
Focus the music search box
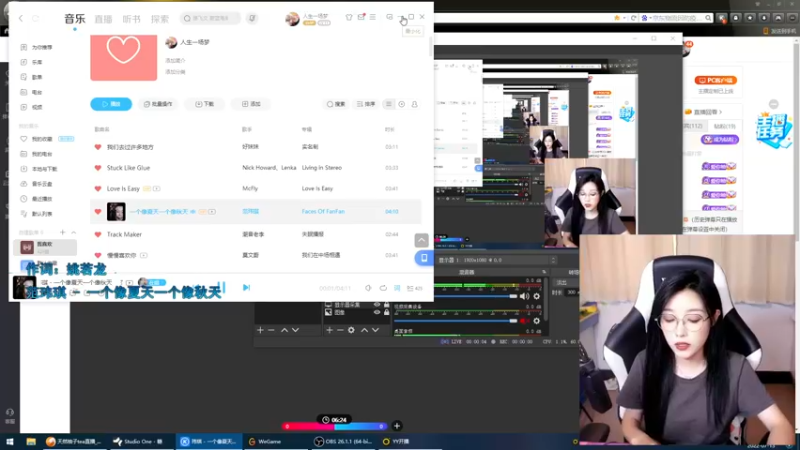click(210, 18)
